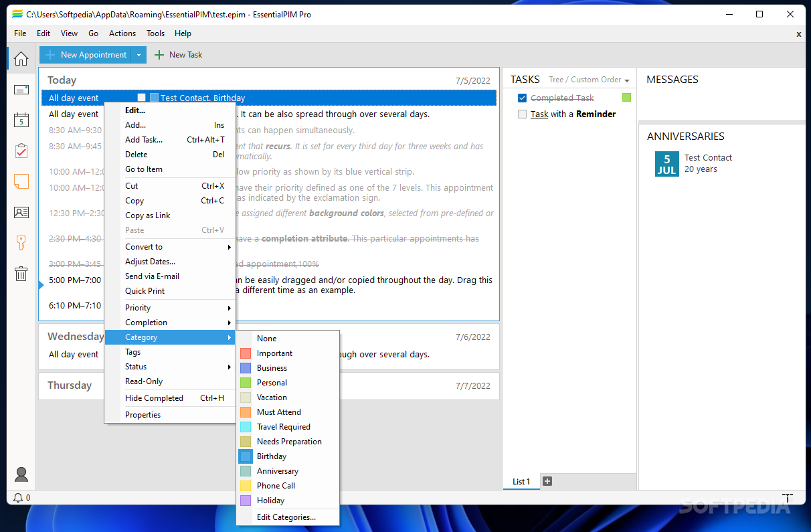Screen dimensions: 811x532
Task: Open the Tree / Custom Order dropdown
Action: coord(589,80)
